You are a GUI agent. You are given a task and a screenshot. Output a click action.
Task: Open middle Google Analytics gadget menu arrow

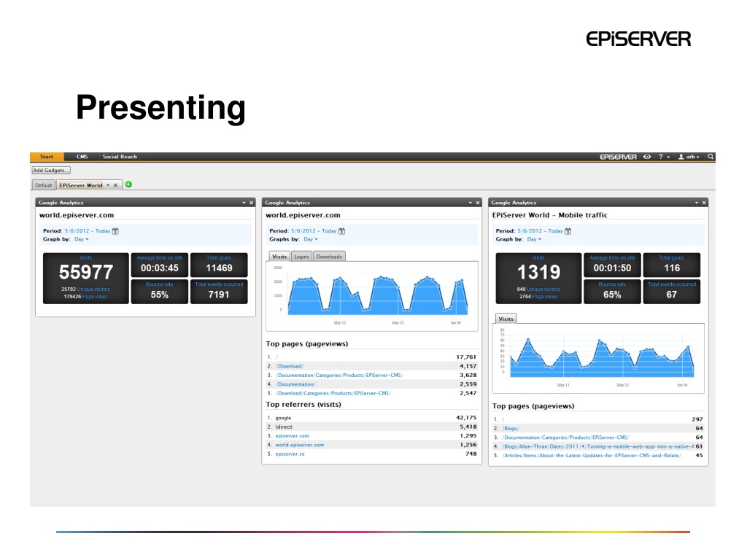[471, 203]
